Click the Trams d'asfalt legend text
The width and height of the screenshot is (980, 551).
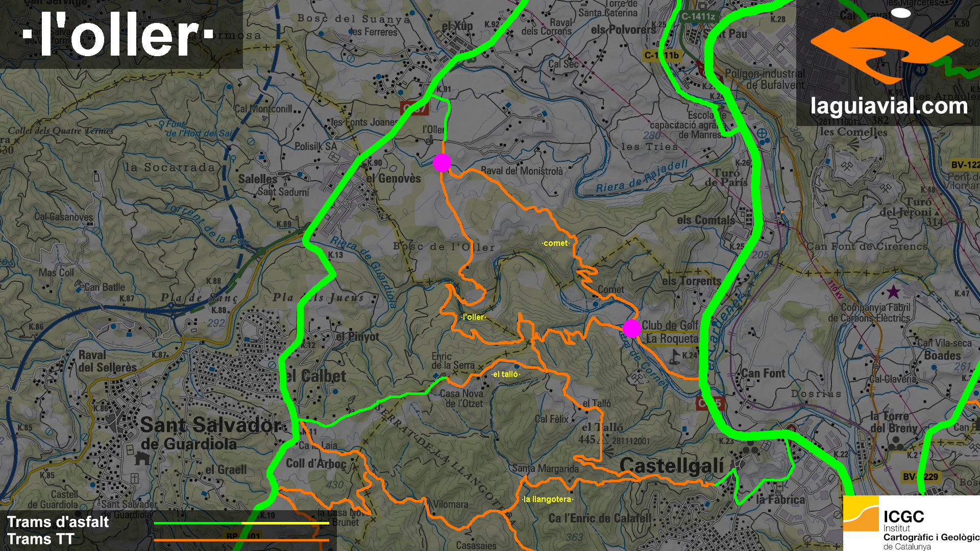(58, 522)
